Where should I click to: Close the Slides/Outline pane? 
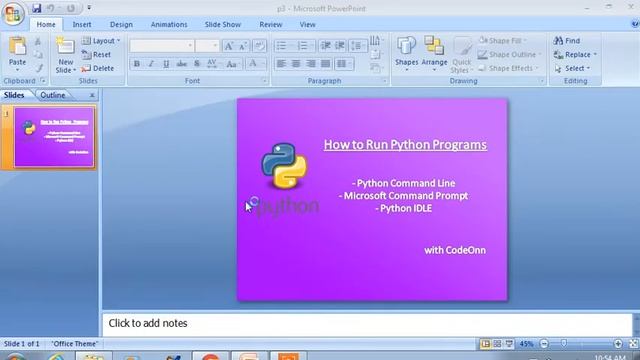[92, 95]
